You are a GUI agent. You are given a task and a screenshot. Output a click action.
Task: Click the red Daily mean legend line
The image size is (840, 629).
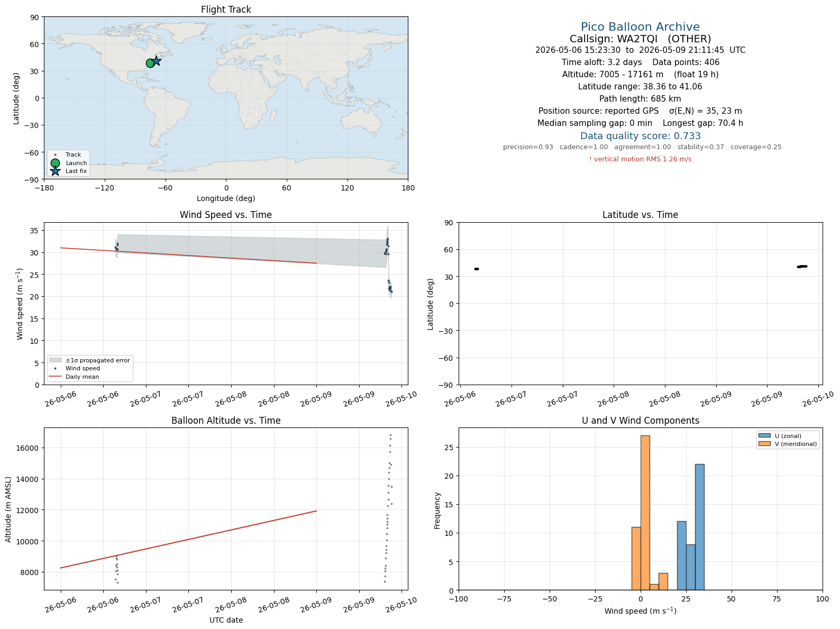tap(55, 377)
